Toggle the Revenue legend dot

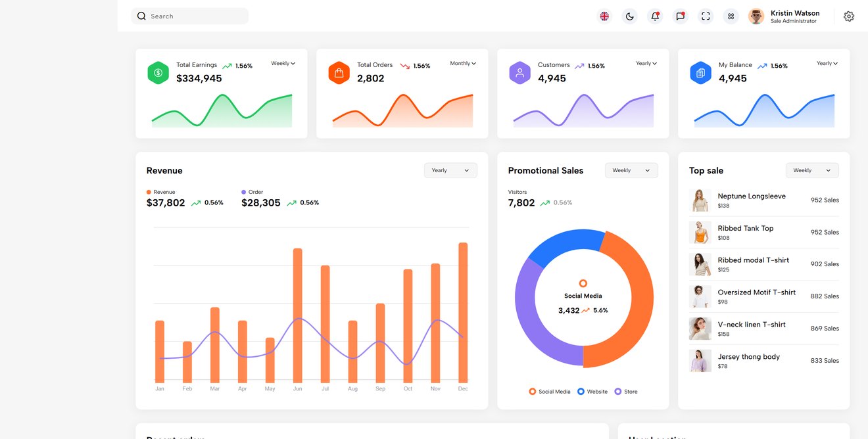point(149,192)
